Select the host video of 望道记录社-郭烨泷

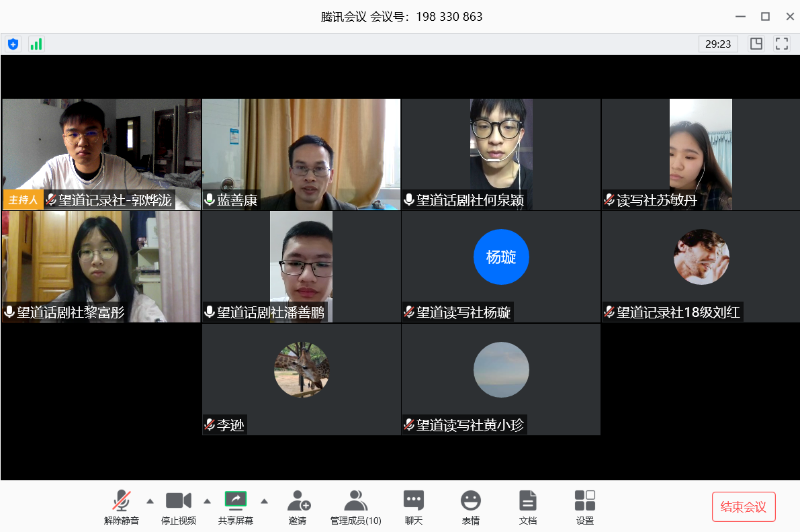(101, 154)
